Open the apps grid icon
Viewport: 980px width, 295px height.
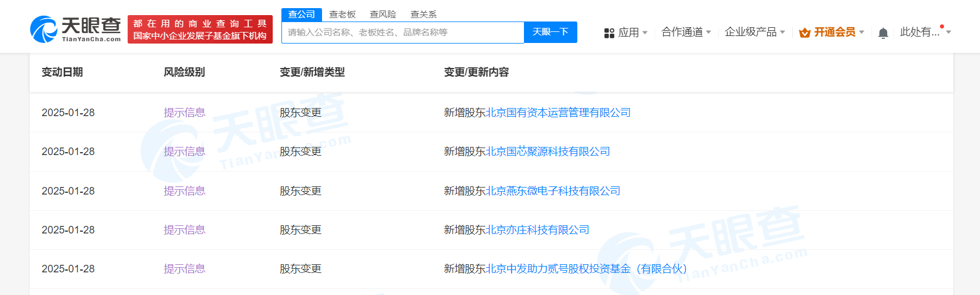[609, 33]
